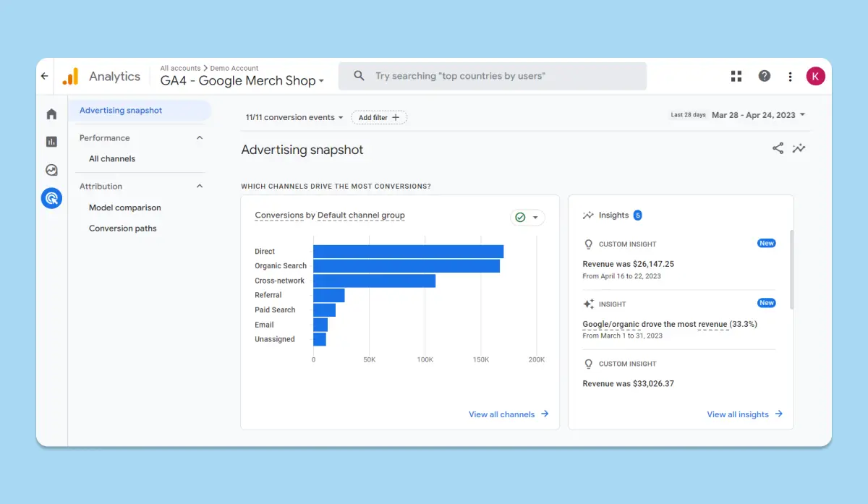This screenshot has width=868, height=504.
Task: Open the GA4 - Google Merch Shop property selector
Action: pyautogui.click(x=242, y=81)
